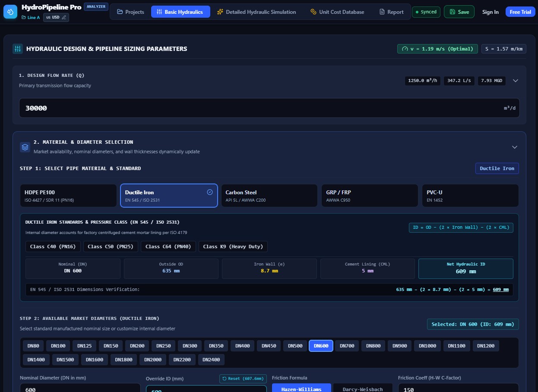Click the ID formula badge
This screenshot has height=392, width=538.
click(461, 228)
